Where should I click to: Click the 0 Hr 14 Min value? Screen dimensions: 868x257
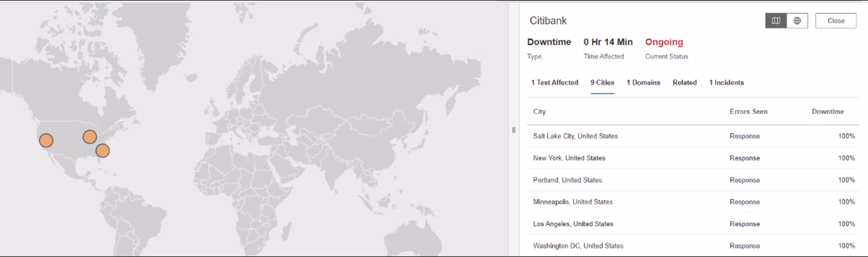click(x=608, y=42)
